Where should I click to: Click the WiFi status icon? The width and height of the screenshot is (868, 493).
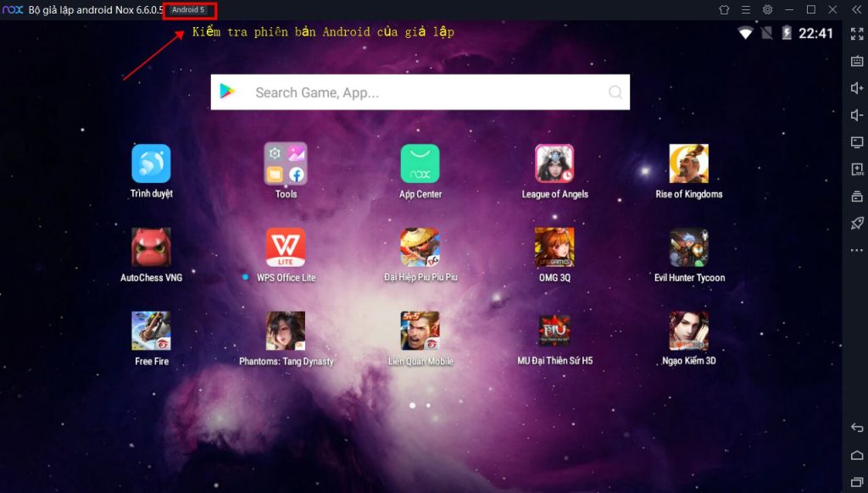746,33
